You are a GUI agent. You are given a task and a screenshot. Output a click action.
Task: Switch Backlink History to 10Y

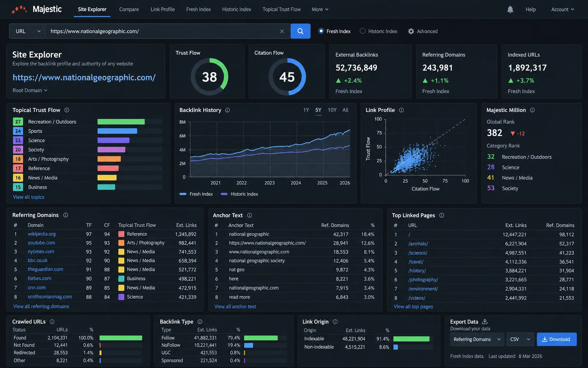pos(332,110)
